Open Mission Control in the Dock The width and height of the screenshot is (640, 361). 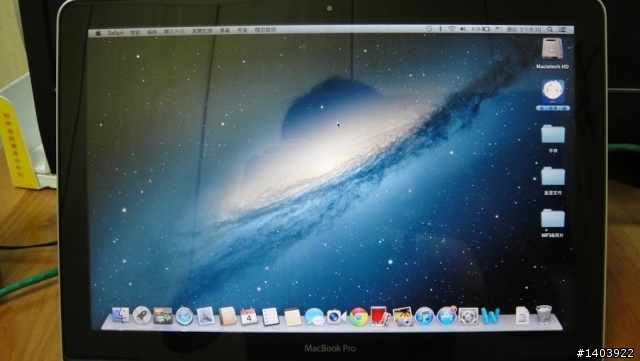[162, 316]
